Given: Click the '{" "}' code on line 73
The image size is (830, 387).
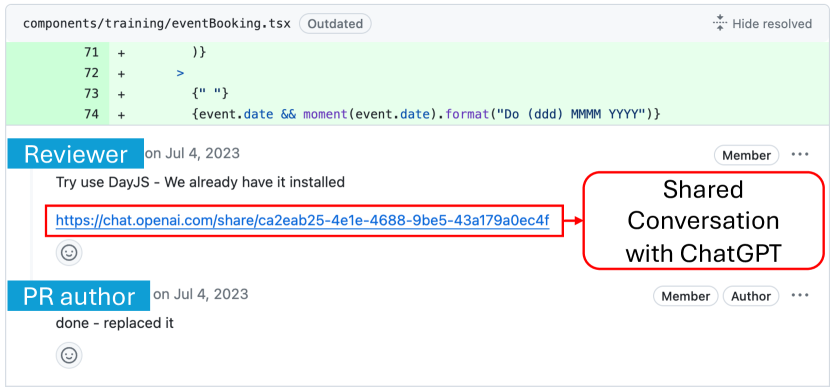Looking at the screenshot, I should coord(210,94).
